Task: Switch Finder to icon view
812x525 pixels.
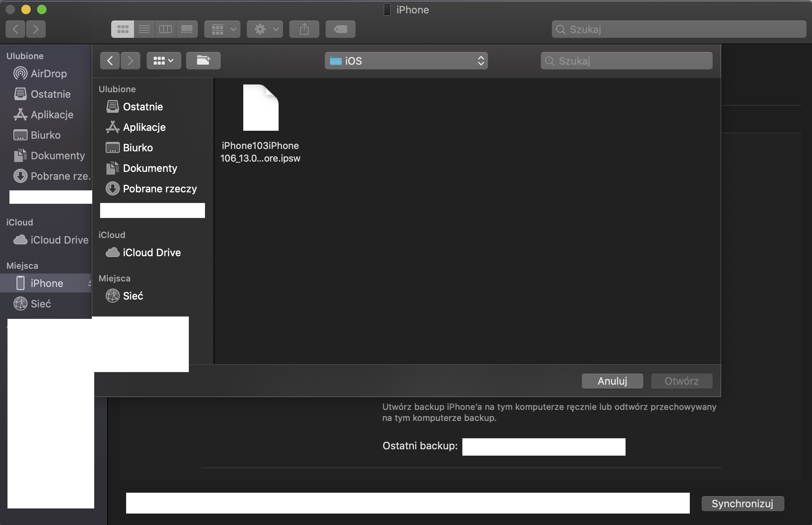Action: pyautogui.click(x=123, y=29)
